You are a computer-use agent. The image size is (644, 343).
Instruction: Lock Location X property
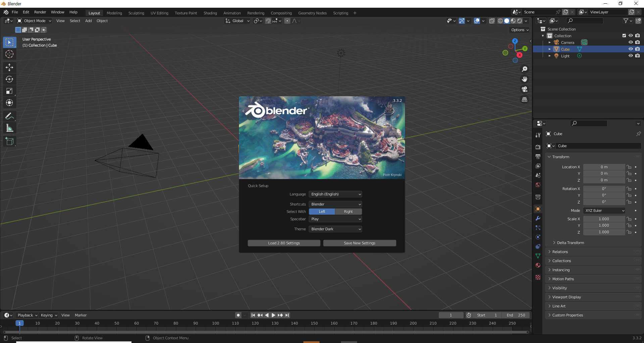[x=629, y=167]
